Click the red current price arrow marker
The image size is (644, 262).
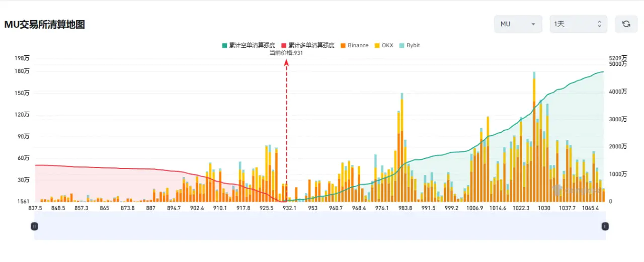(287, 63)
